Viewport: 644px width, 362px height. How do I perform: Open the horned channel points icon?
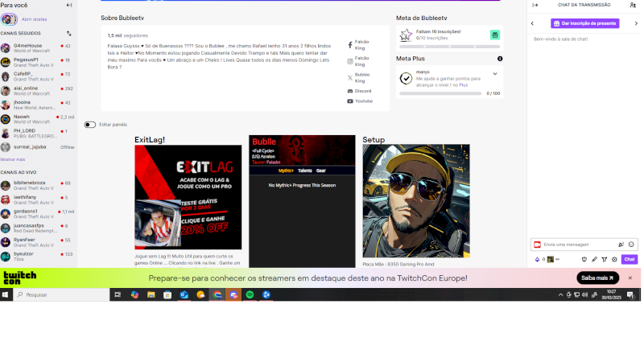tap(605, 259)
